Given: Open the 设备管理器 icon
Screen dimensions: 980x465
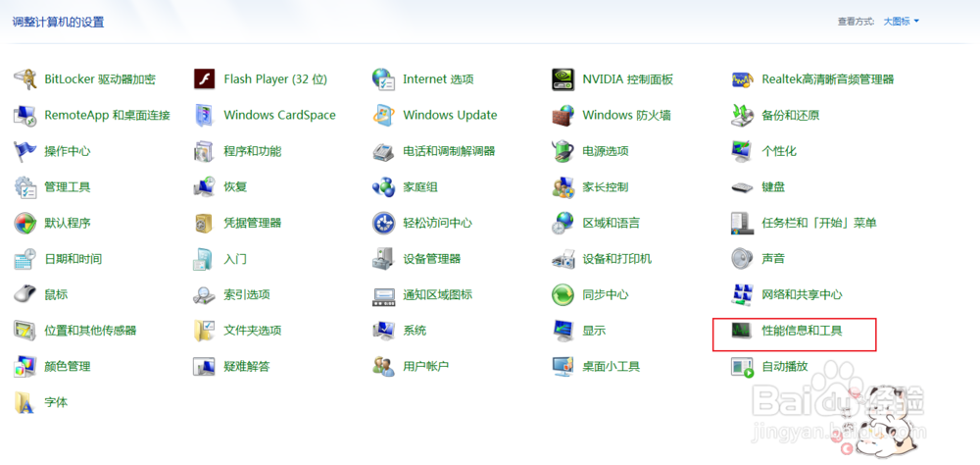Looking at the screenshot, I should coord(383,258).
